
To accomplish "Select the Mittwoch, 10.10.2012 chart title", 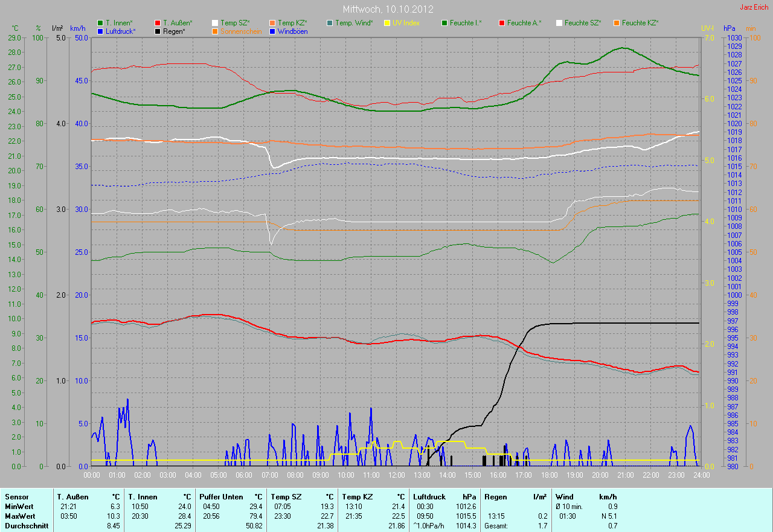I will click(x=386, y=10).
